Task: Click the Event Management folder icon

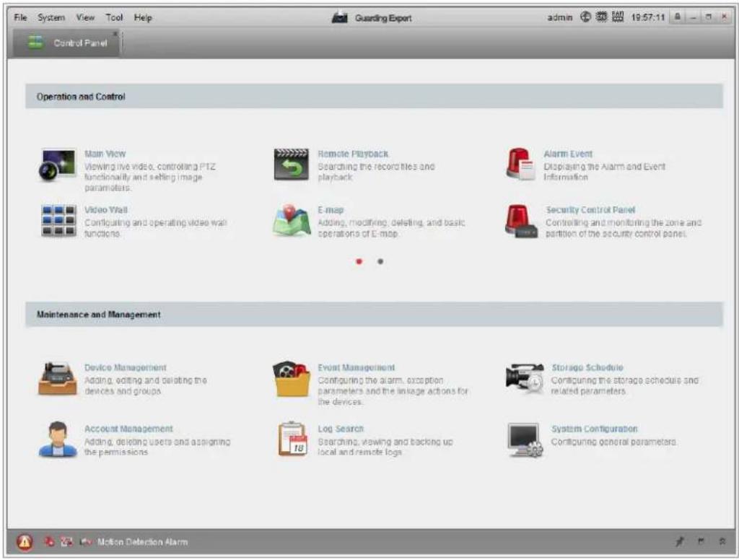Action: tap(292, 379)
